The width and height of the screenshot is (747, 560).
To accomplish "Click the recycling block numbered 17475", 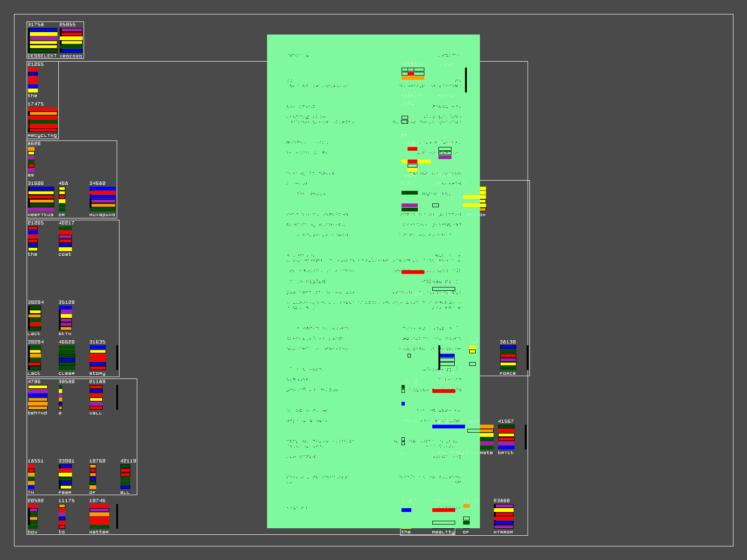I will click(42, 120).
